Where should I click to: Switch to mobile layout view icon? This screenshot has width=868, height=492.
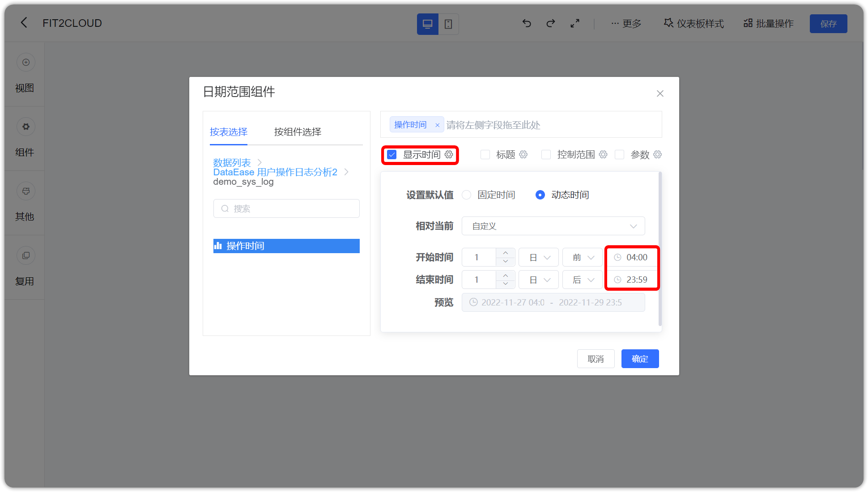(x=448, y=24)
